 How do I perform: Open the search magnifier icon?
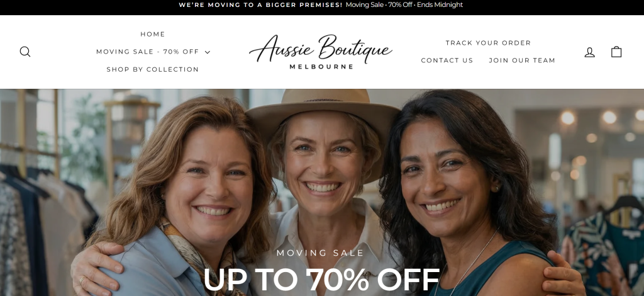click(25, 52)
